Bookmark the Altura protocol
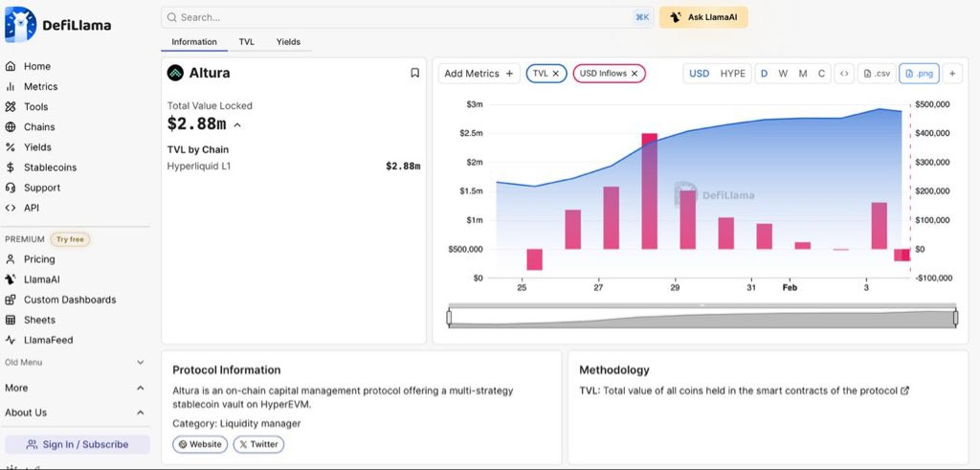The height and width of the screenshot is (470, 980). [414, 73]
